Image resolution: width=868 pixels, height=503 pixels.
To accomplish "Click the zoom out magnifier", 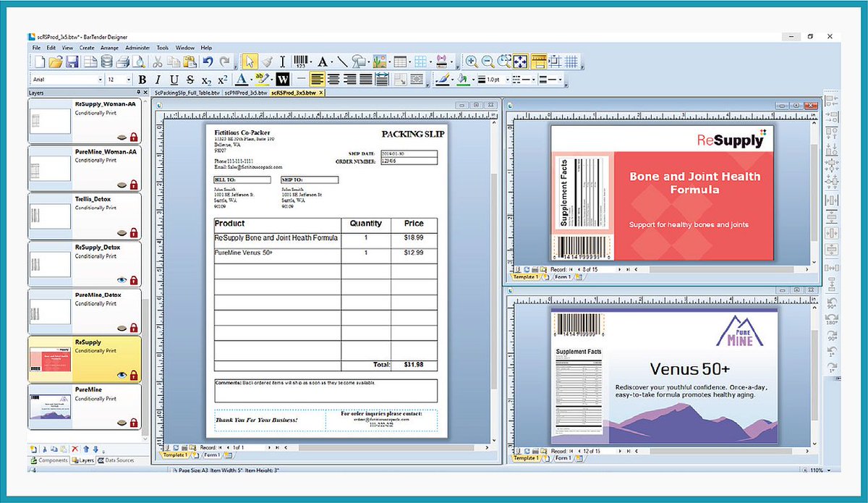I will (488, 62).
